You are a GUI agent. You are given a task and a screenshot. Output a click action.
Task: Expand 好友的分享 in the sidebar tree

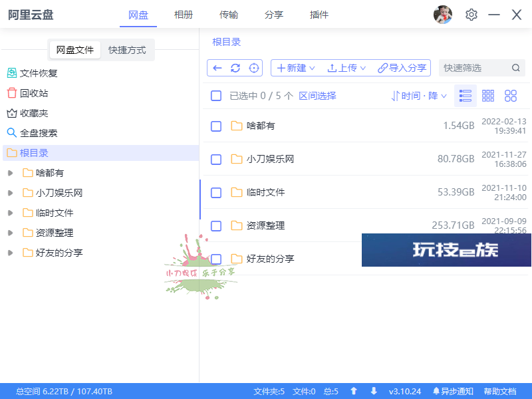coord(10,253)
